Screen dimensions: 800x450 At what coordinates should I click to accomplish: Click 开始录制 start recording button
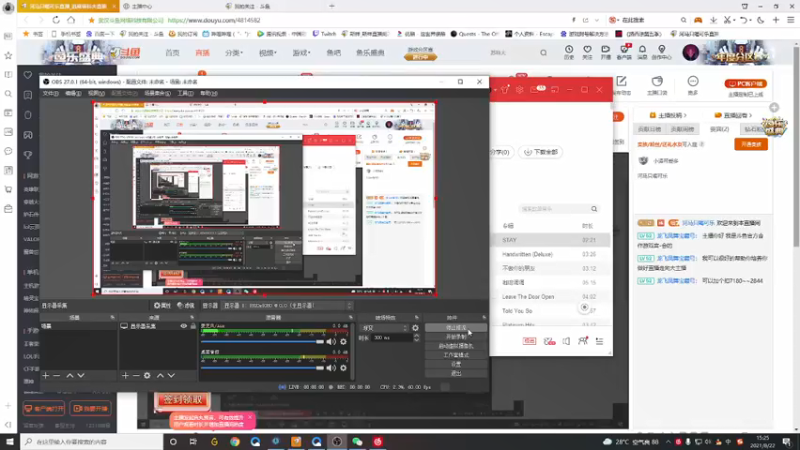click(x=456, y=337)
